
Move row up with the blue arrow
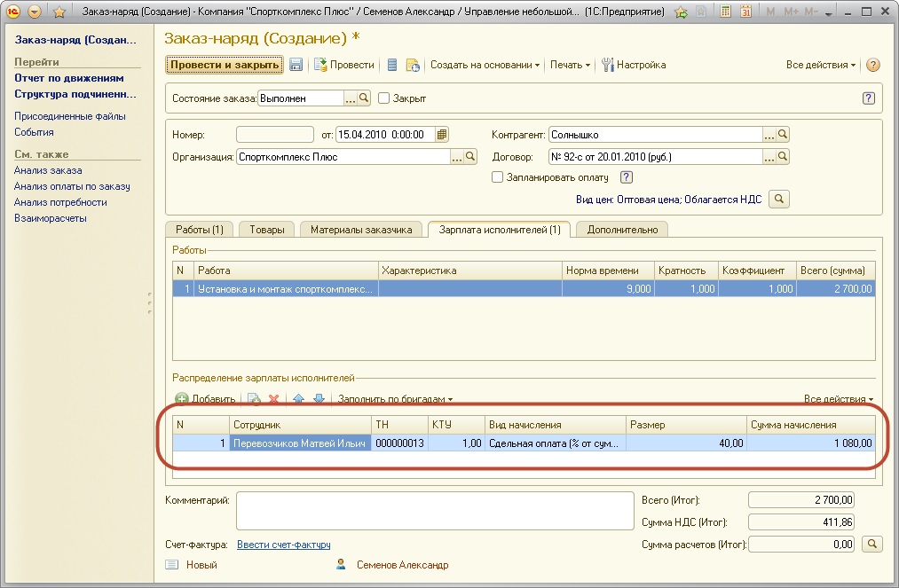tap(298, 399)
